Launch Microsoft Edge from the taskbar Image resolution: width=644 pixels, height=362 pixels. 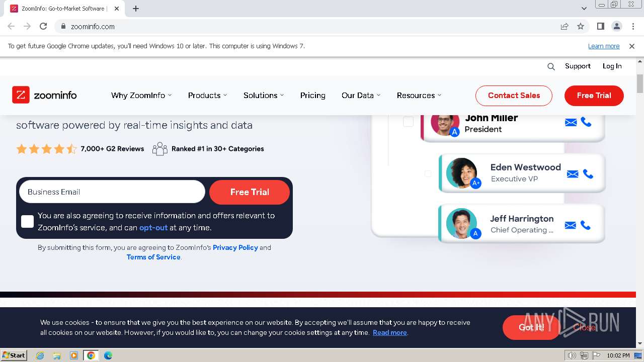click(108, 355)
